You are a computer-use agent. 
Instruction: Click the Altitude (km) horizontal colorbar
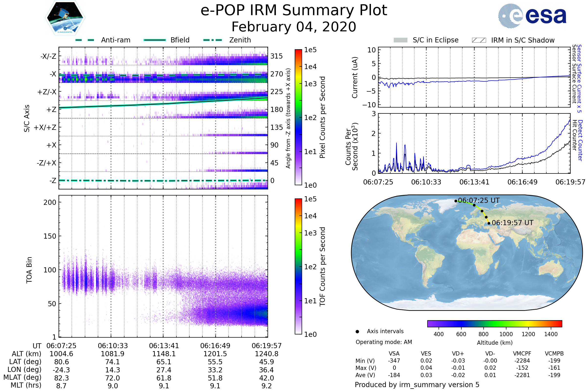tap(494, 323)
